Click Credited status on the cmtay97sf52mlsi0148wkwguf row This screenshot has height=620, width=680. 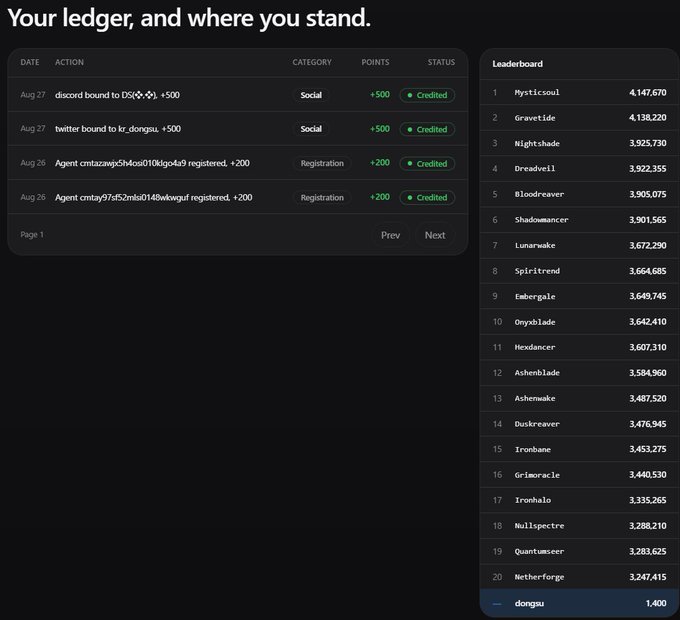427,197
